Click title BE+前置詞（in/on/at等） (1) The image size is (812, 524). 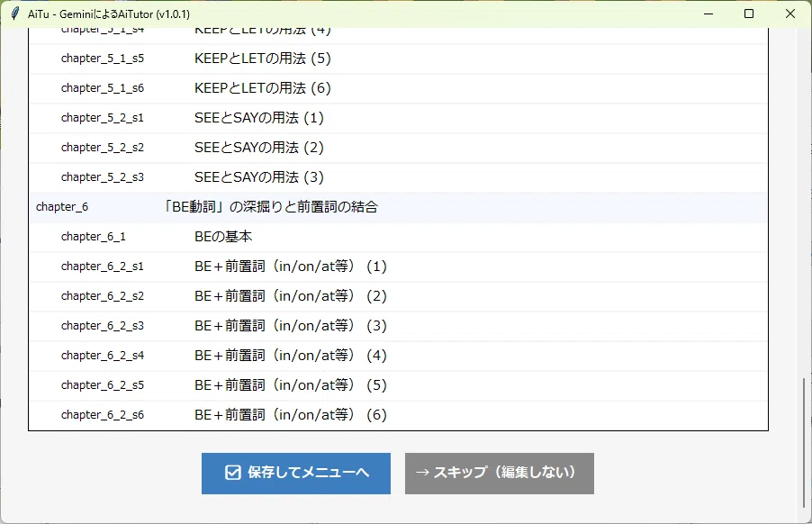point(291,267)
